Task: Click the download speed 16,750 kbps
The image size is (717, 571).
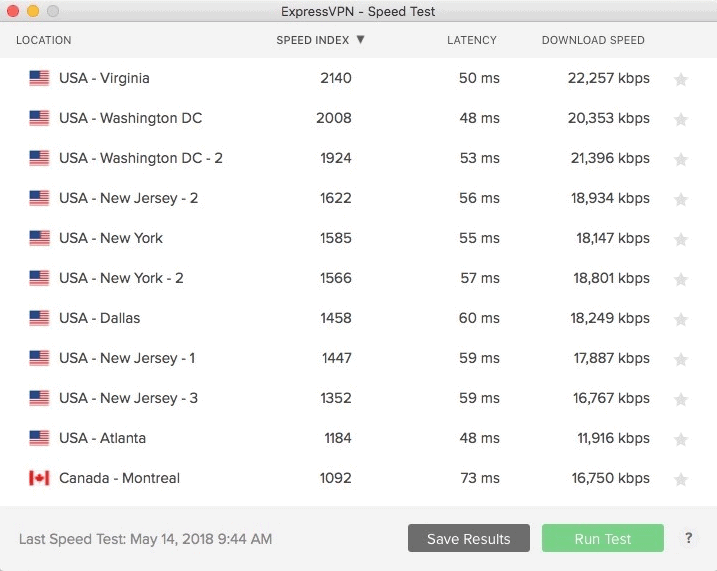Action: click(610, 478)
